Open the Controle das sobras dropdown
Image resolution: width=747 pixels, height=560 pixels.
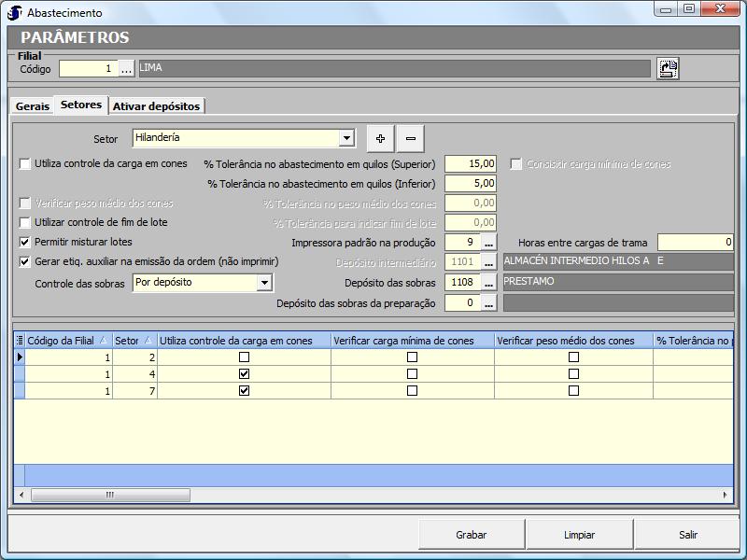pos(264,283)
